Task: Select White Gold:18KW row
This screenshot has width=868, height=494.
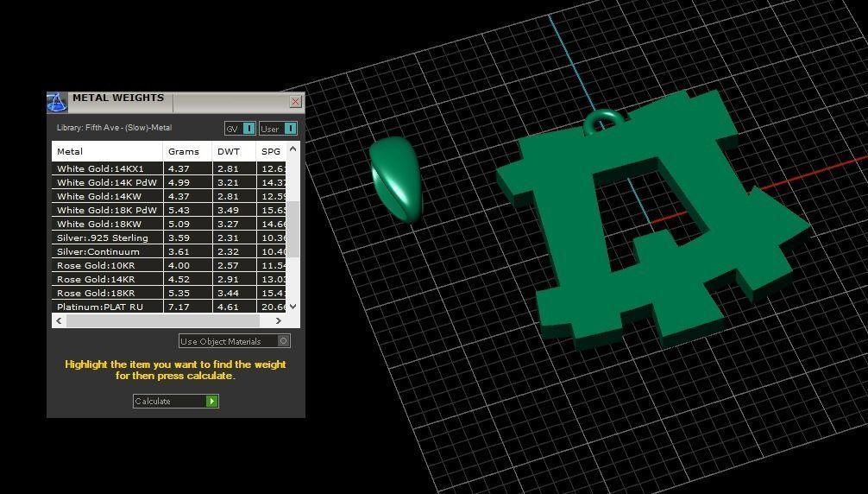Action: [x=169, y=224]
